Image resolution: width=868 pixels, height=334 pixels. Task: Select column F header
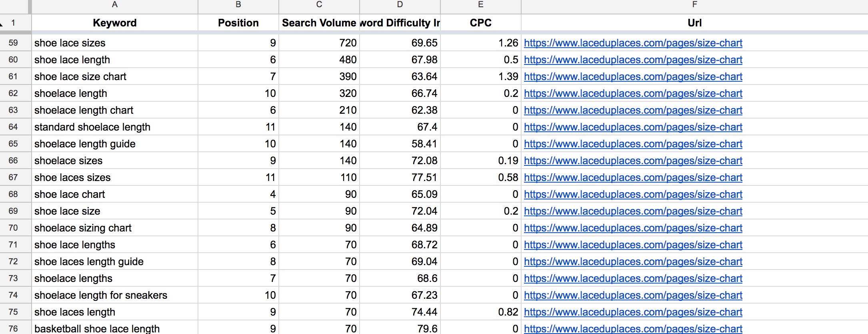[694, 5]
